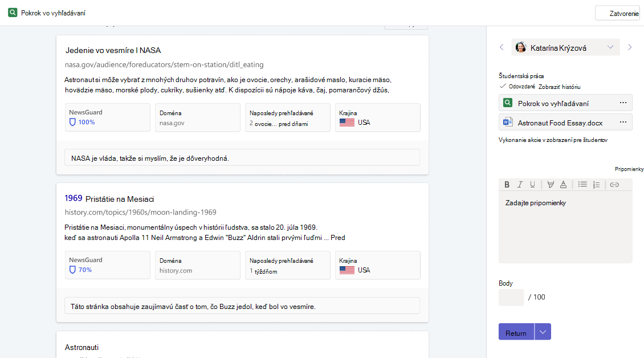The width and height of the screenshot is (644, 358).
Task: Click the Zatvorenie button
Action: tap(618, 13)
